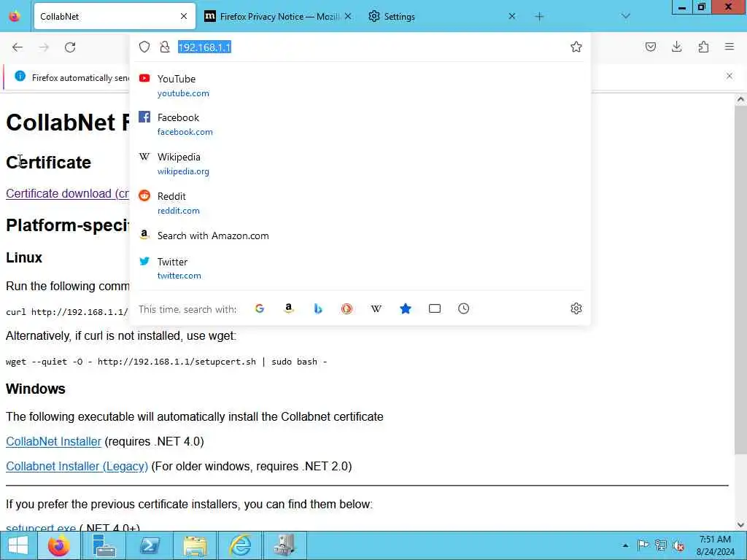Screen dimensions: 747x560
Task: Open search settings gear
Action: (576, 308)
